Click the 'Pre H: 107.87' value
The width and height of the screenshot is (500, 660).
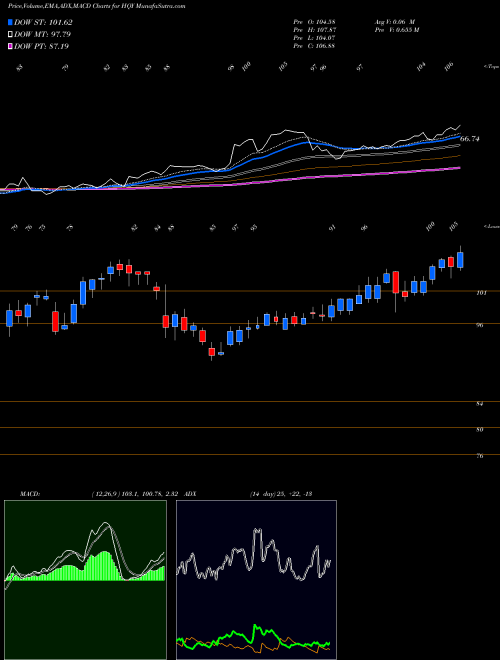(314, 30)
